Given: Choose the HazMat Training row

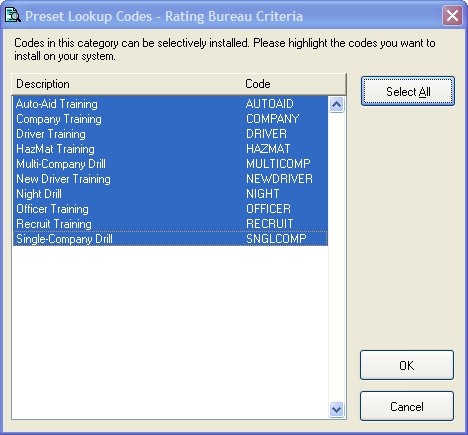Looking at the screenshot, I should (170, 149).
